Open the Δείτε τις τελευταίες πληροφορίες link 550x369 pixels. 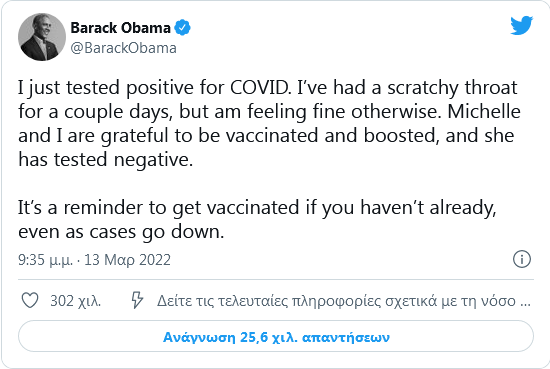[343, 301]
